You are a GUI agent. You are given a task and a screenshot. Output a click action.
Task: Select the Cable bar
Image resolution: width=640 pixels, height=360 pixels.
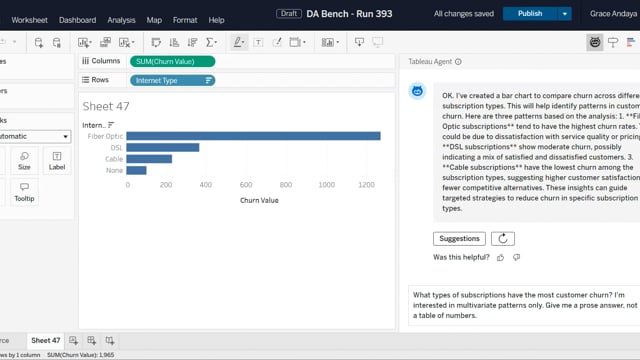[149, 159]
